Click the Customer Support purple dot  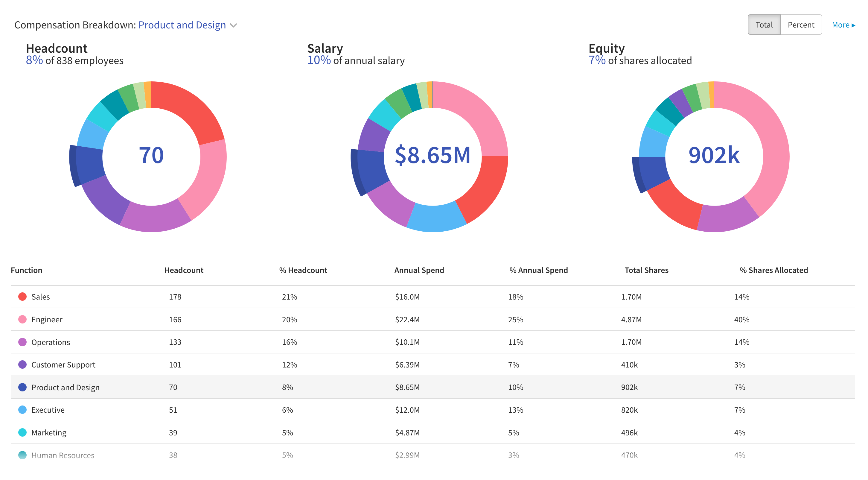(22, 365)
